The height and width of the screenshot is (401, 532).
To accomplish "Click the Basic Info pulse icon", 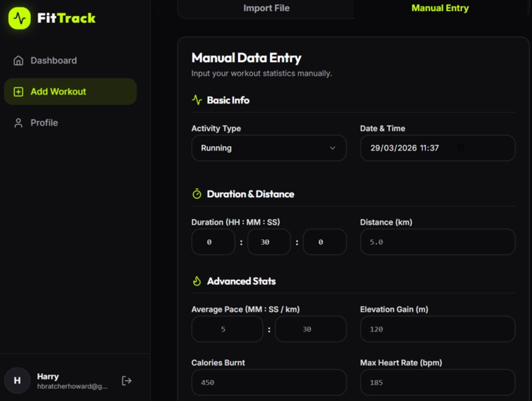I will 197,100.
